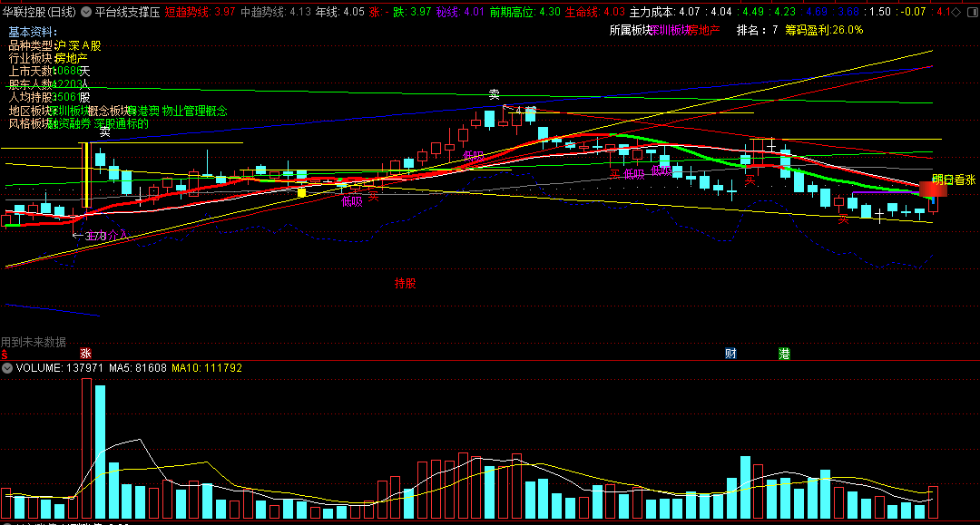Click the red 涨 marker icon
The height and width of the screenshot is (525, 980).
[85, 354]
